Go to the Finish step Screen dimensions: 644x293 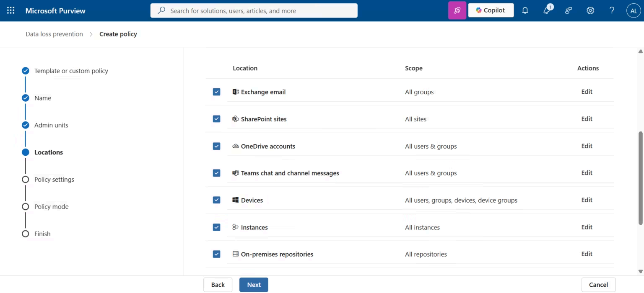[42, 234]
